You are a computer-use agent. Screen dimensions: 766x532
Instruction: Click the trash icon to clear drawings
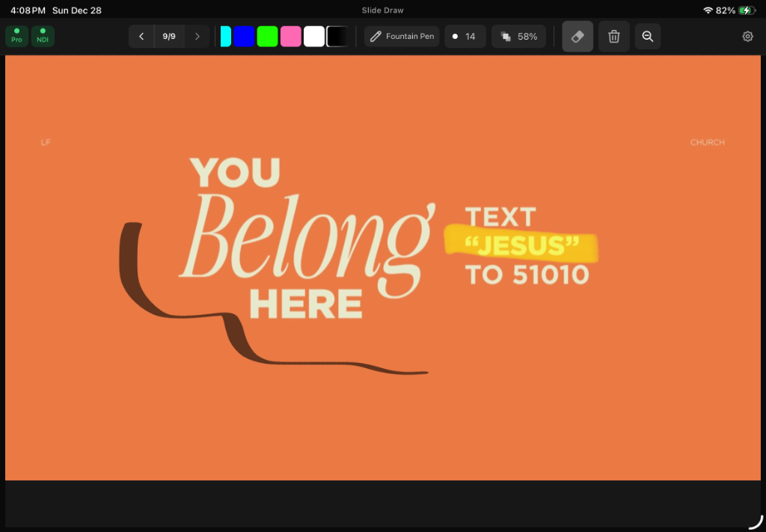click(x=613, y=36)
